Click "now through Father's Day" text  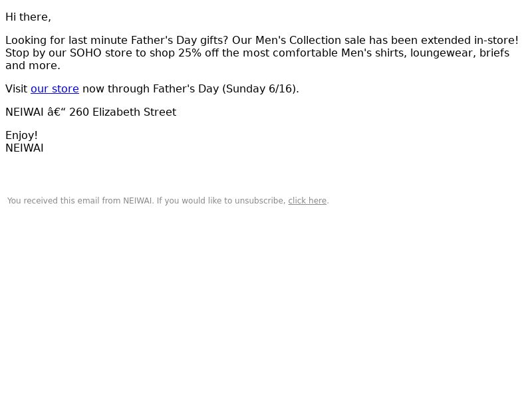tap(151, 89)
